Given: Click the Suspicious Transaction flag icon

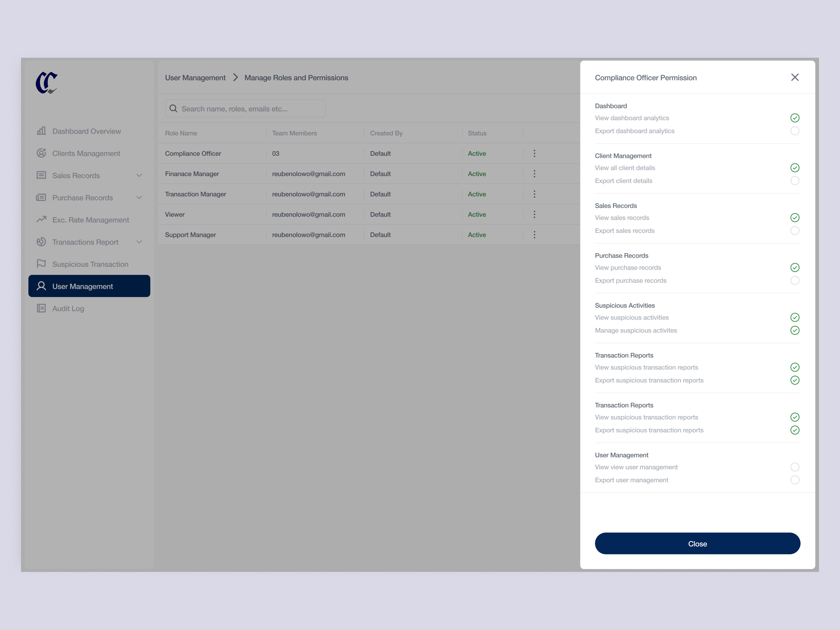Looking at the screenshot, I should tap(41, 264).
